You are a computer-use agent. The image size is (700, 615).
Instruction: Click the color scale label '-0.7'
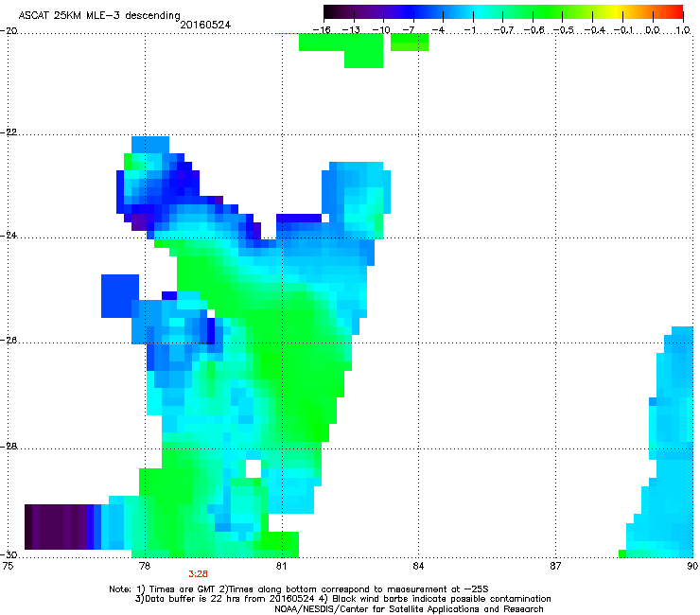coord(503,30)
